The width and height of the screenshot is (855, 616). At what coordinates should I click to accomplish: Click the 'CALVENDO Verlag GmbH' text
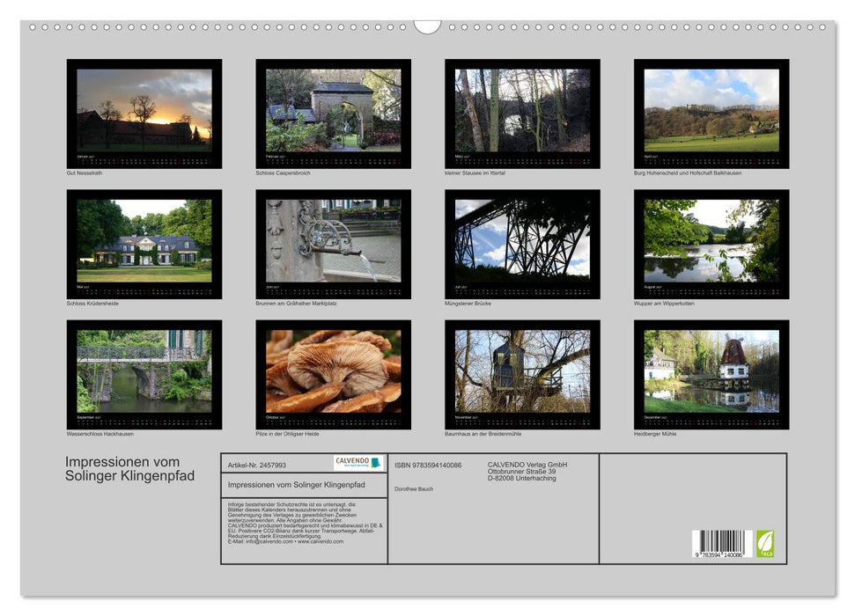(x=527, y=465)
